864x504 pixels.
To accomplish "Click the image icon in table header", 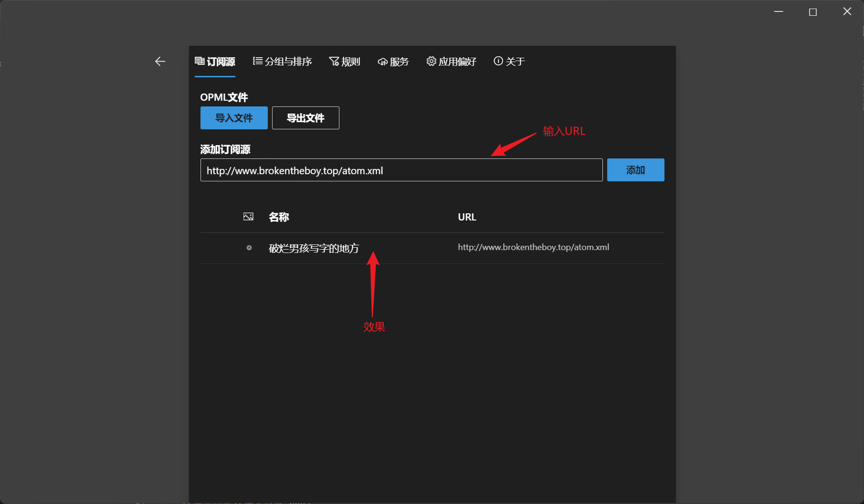I will coord(248,217).
